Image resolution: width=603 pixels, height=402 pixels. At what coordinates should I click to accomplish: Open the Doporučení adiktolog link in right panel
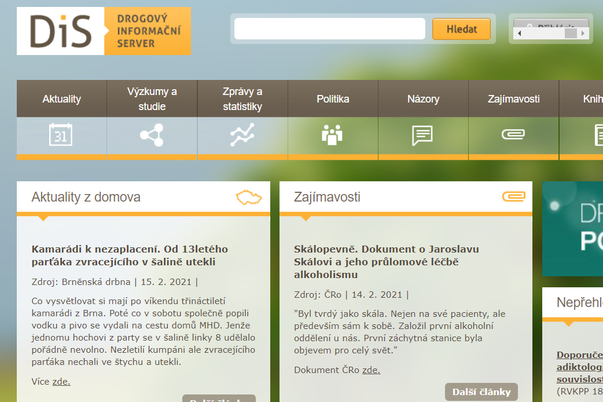pyautogui.click(x=580, y=367)
